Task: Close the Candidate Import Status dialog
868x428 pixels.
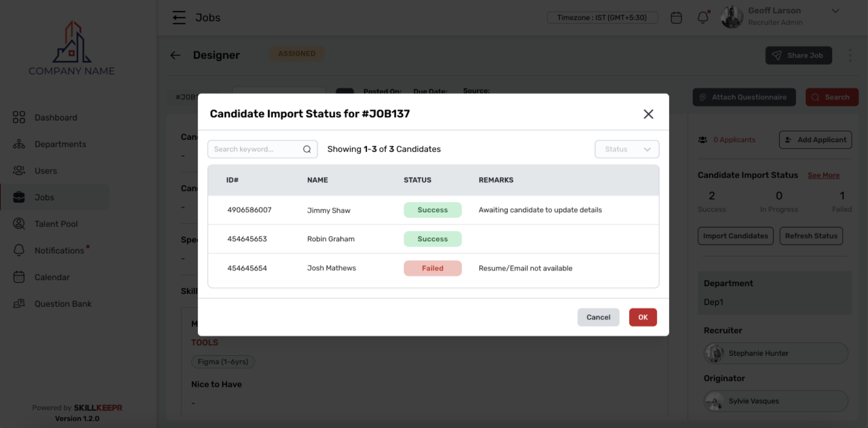Action: tap(648, 114)
